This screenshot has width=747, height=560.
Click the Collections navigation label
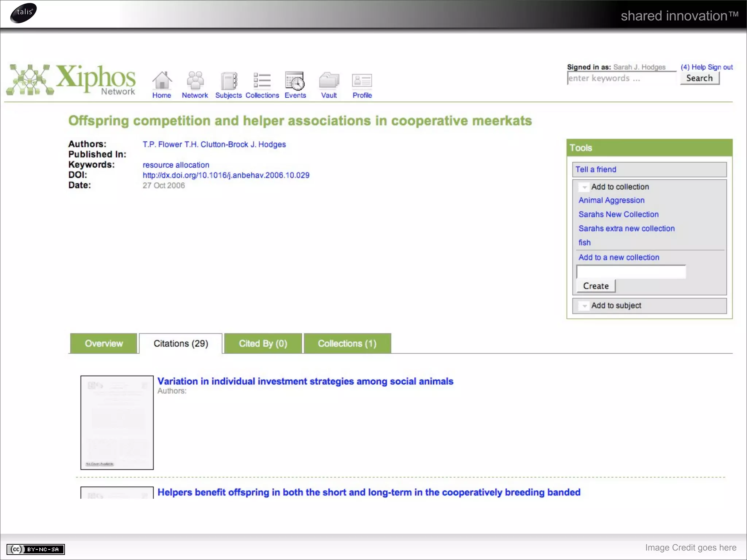tap(262, 95)
